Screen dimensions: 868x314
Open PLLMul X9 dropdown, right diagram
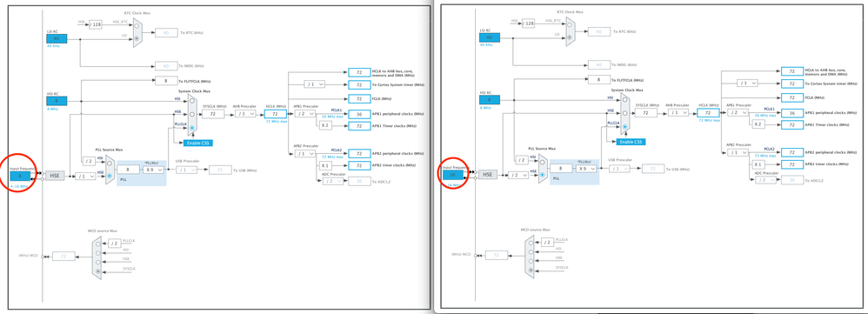[x=585, y=169]
